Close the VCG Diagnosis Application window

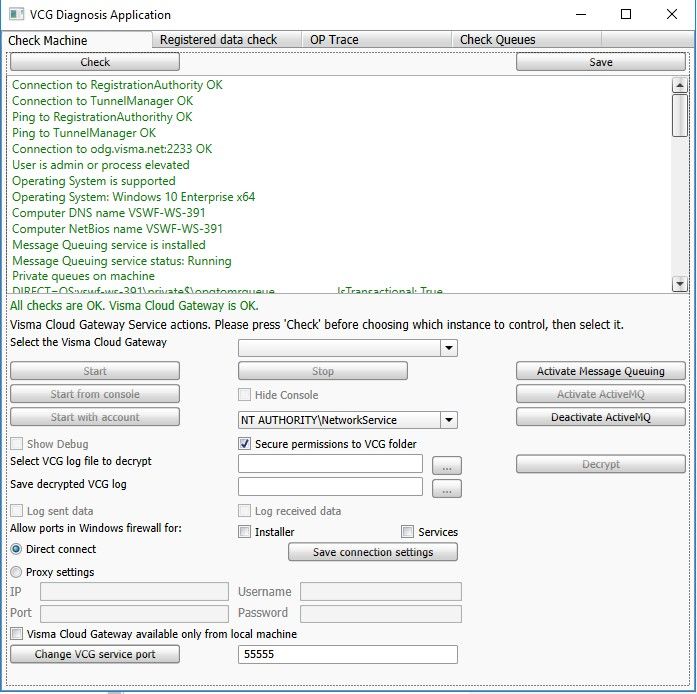click(672, 14)
